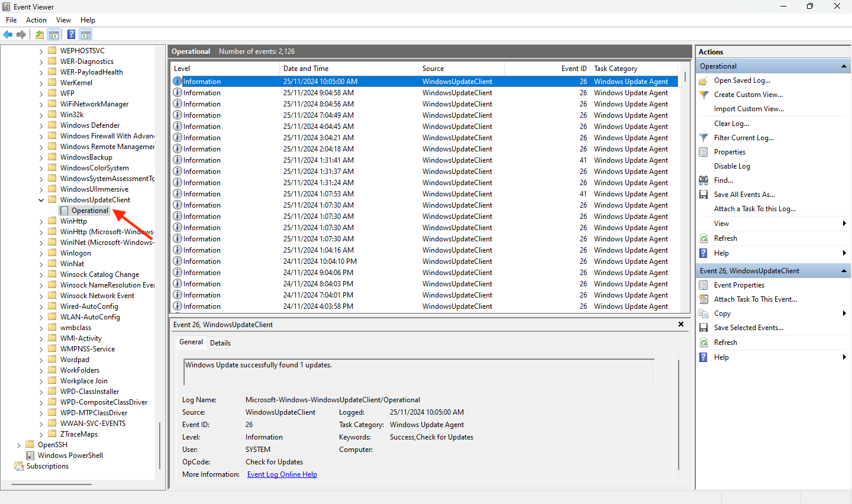Refresh the Operational log via its green icon
The image size is (852, 504).
click(703, 238)
